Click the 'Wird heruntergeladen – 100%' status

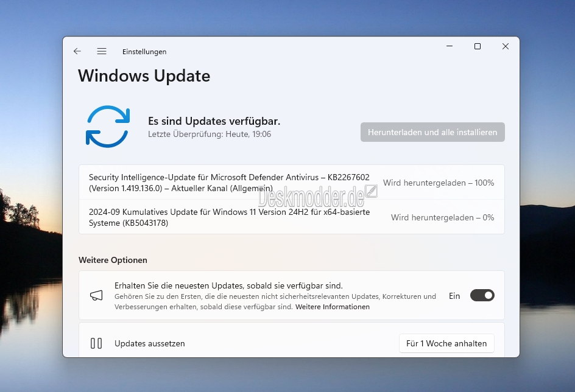(x=439, y=183)
